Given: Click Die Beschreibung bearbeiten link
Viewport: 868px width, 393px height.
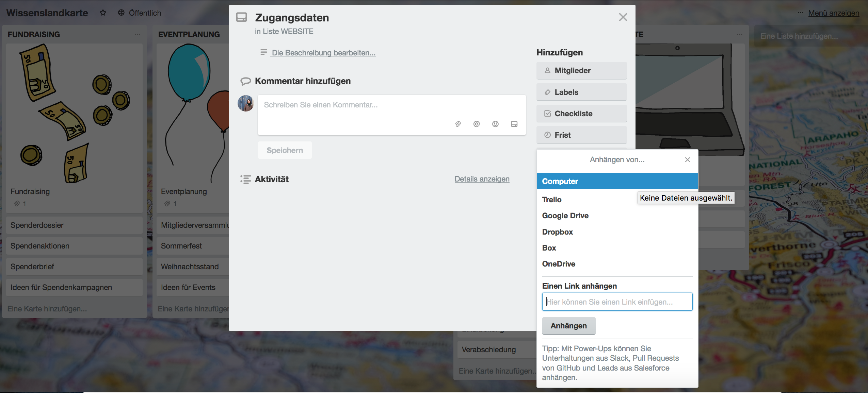Looking at the screenshot, I should 323,53.
